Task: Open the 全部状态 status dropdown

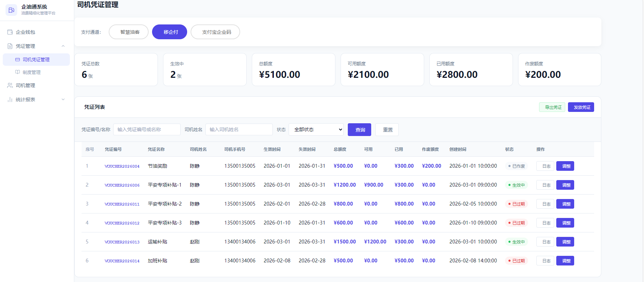Action: point(316,129)
